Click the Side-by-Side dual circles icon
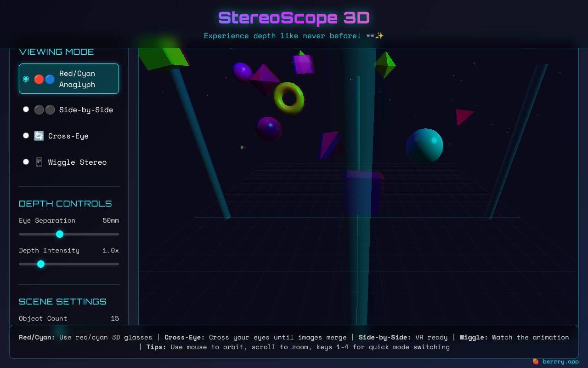The height and width of the screenshot is (368, 588). pos(44,109)
